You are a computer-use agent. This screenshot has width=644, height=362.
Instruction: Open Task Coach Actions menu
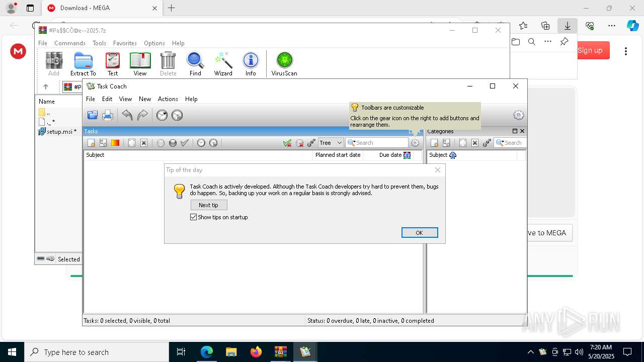tap(168, 99)
